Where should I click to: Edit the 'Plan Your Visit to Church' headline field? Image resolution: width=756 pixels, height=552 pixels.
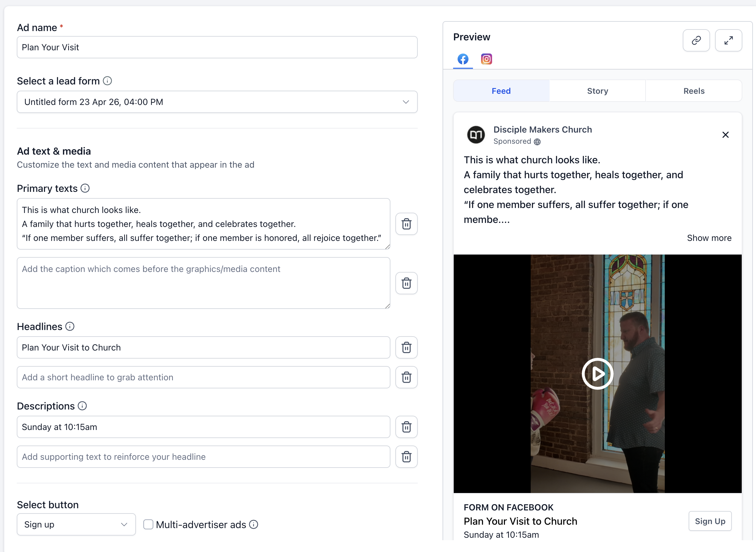point(203,347)
